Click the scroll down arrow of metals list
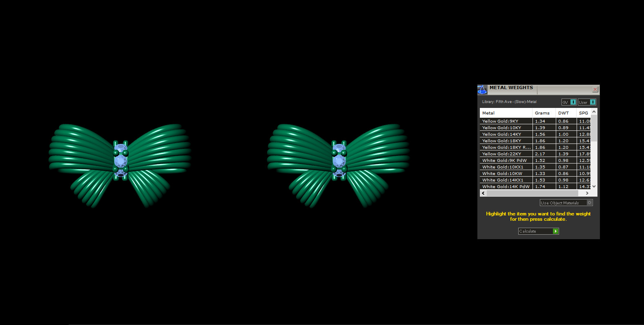The image size is (644, 325). click(x=594, y=186)
